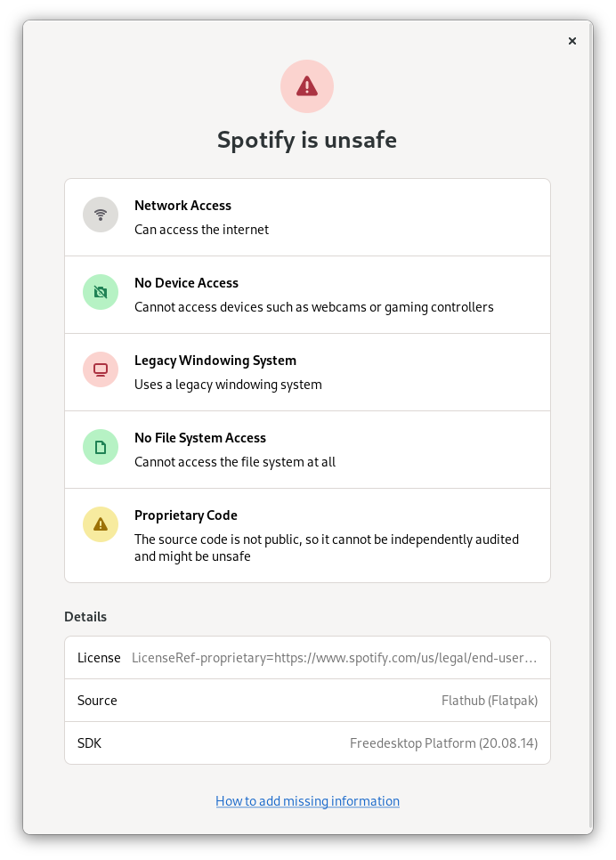
Task: Open How to add missing information link
Action: pyautogui.click(x=307, y=800)
